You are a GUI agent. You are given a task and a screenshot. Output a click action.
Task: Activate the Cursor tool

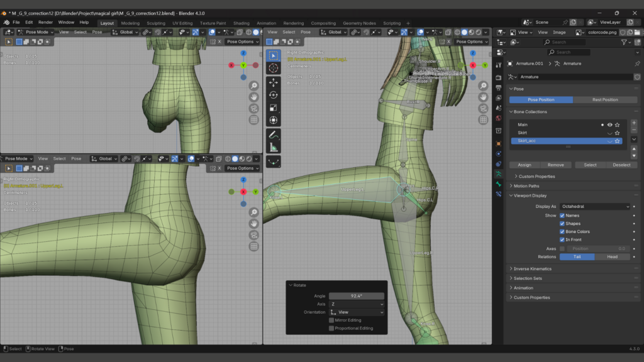tap(274, 68)
